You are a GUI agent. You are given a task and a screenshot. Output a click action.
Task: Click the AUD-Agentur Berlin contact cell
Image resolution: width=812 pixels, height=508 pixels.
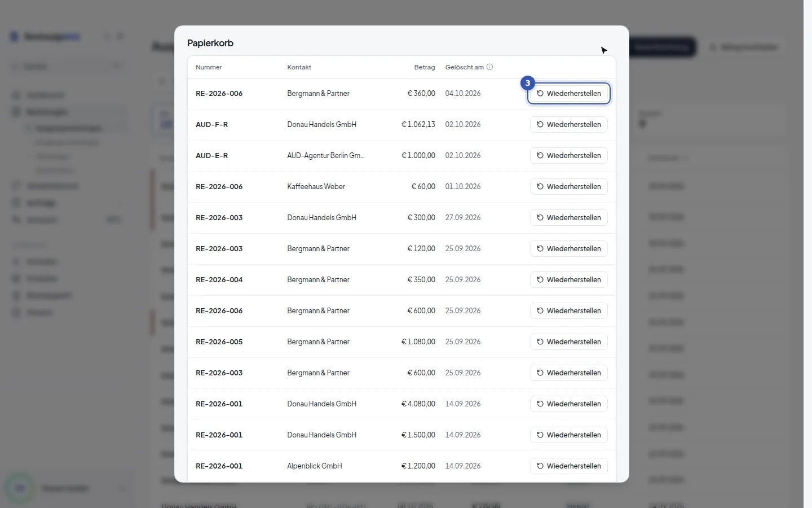pyautogui.click(x=326, y=156)
